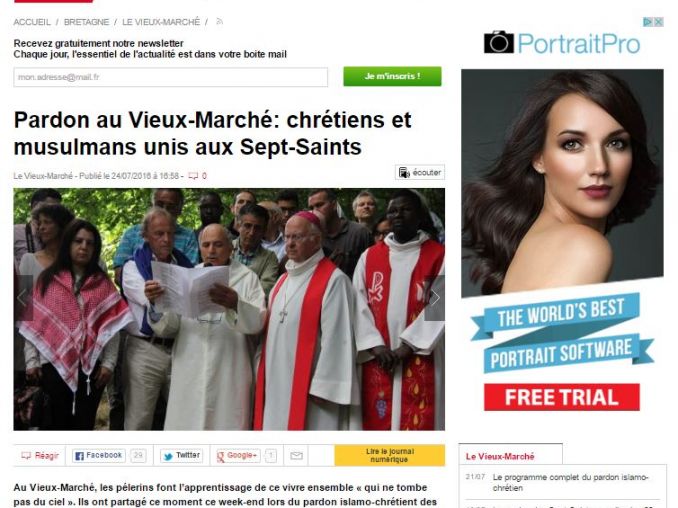
Task: Click the newsletter email address field
Action: pos(170,77)
